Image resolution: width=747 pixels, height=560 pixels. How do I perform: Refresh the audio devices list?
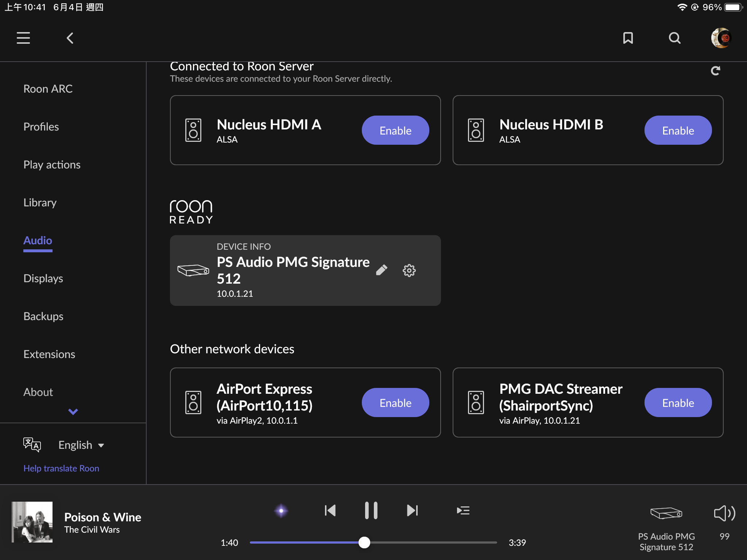click(716, 70)
